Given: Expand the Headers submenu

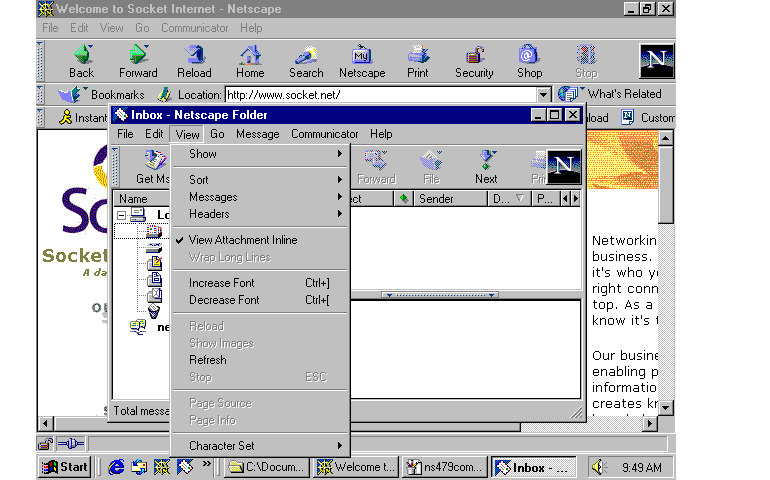Looking at the screenshot, I should tap(260, 214).
